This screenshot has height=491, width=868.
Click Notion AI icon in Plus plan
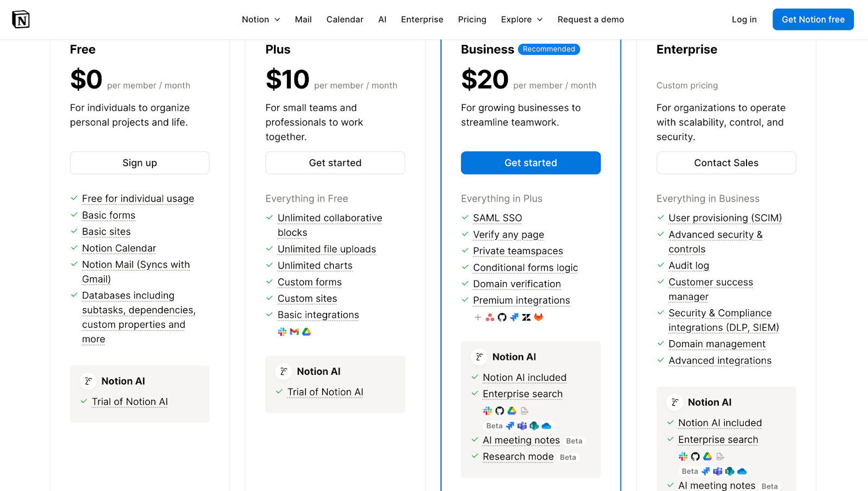point(283,371)
